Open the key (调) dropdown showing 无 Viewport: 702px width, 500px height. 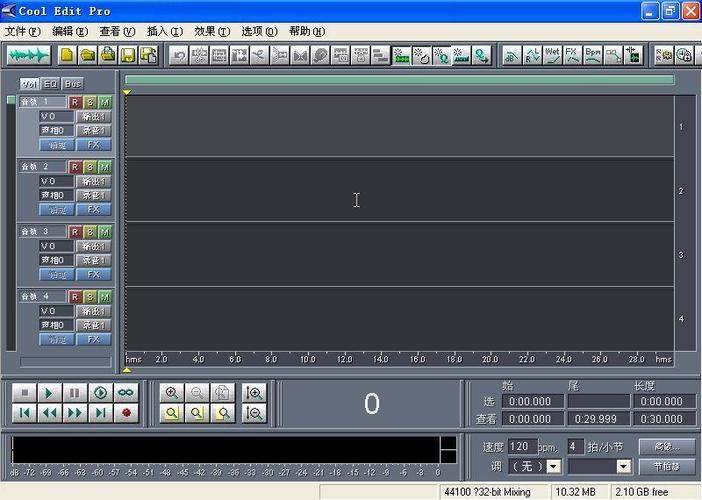point(554,466)
